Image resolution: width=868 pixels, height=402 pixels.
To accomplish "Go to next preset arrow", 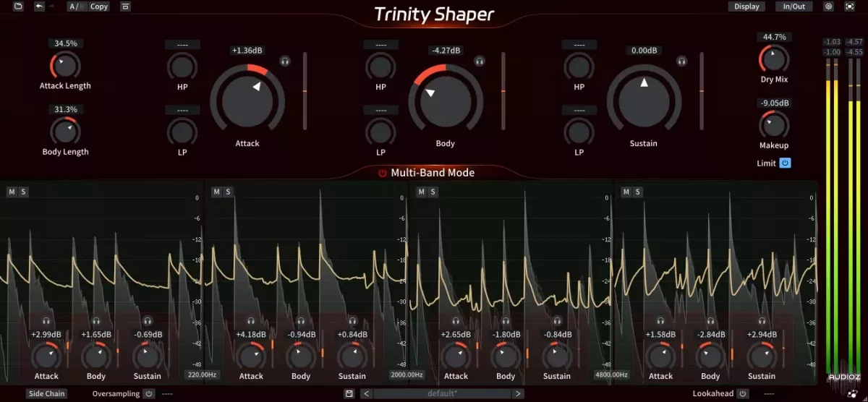I will (518, 394).
